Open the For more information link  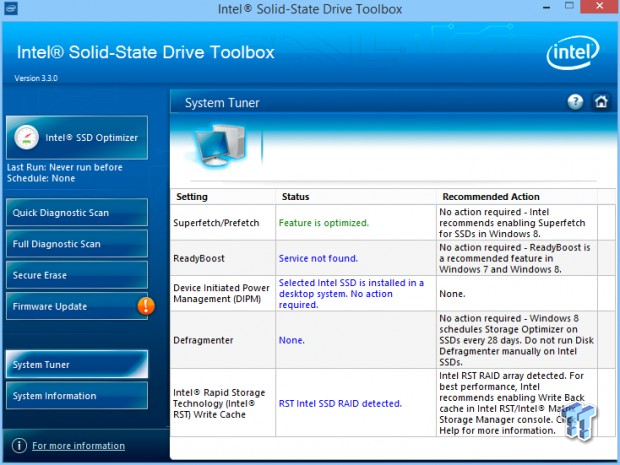tap(78, 446)
